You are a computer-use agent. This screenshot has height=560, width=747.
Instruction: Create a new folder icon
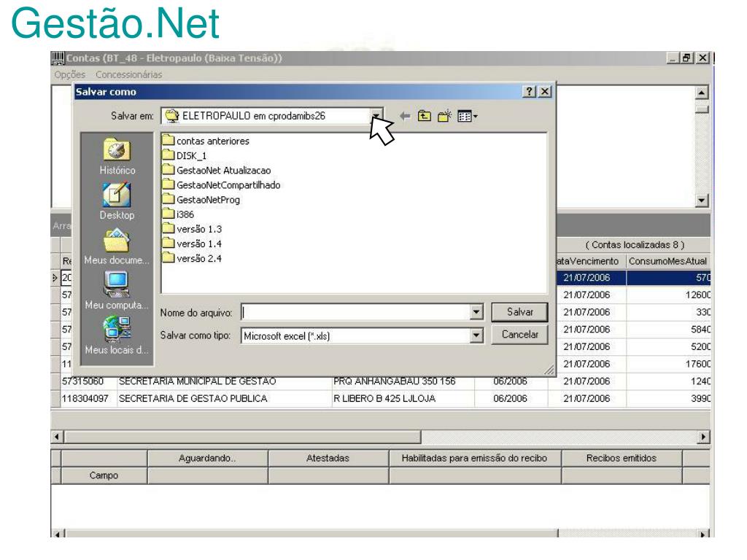coord(444,116)
